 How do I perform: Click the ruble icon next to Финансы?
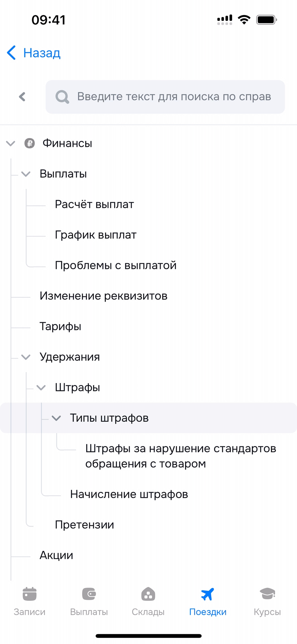(x=29, y=143)
